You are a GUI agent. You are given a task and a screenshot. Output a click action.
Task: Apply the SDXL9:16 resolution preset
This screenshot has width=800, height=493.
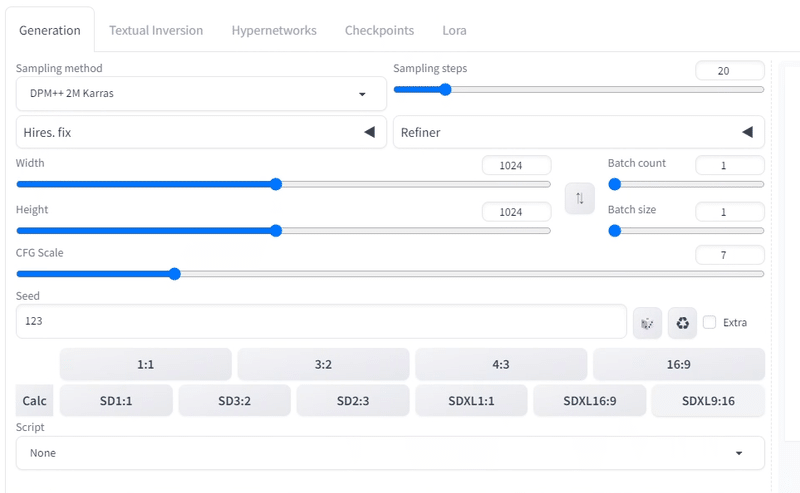click(708, 401)
